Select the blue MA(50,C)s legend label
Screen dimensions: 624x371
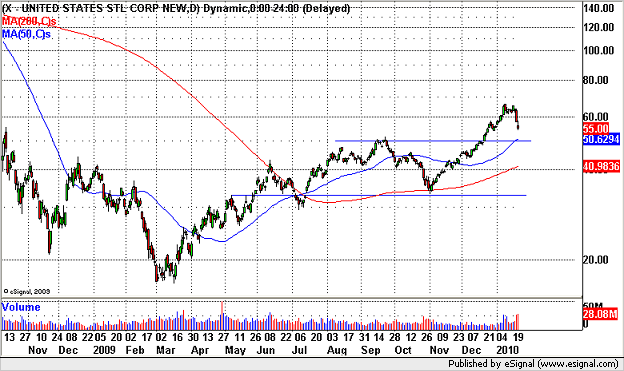point(26,34)
